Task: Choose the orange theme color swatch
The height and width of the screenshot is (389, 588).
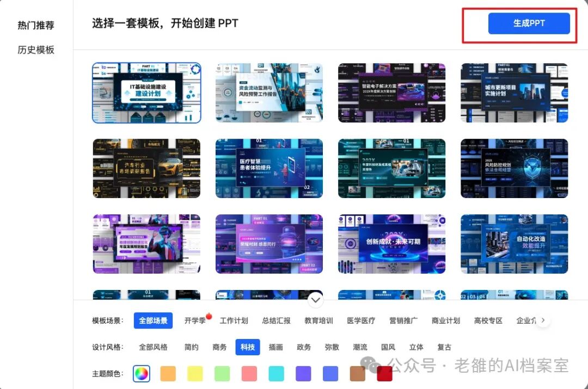Action: (x=168, y=374)
